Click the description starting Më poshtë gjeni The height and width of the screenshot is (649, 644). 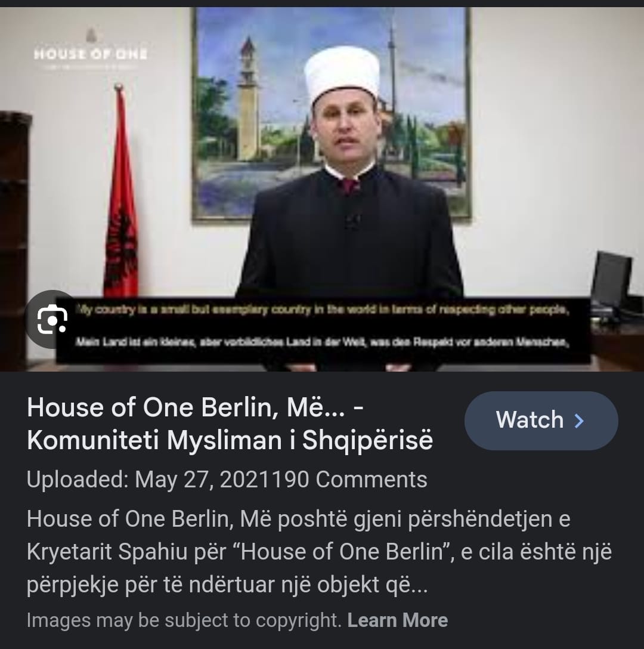coord(318,551)
